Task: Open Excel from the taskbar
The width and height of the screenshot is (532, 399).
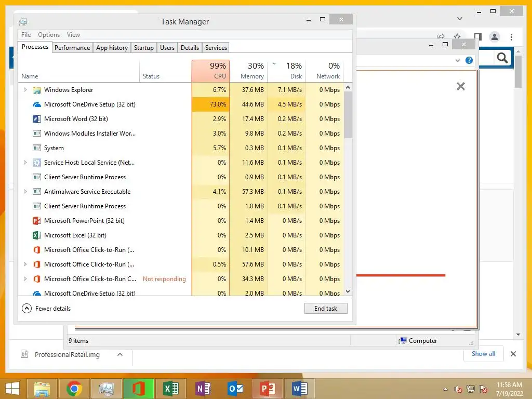Action: click(170, 389)
